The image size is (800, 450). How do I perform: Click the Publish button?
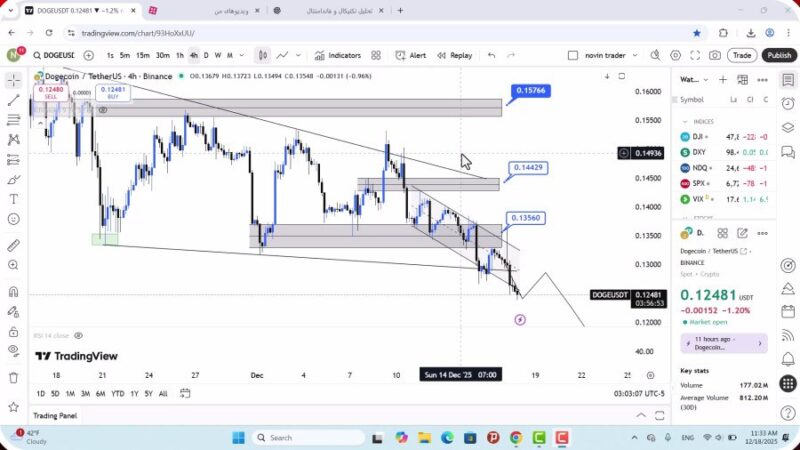[778, 55]
